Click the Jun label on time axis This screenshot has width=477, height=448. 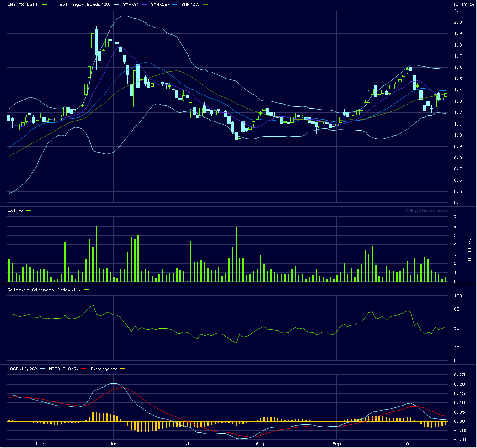114,444
